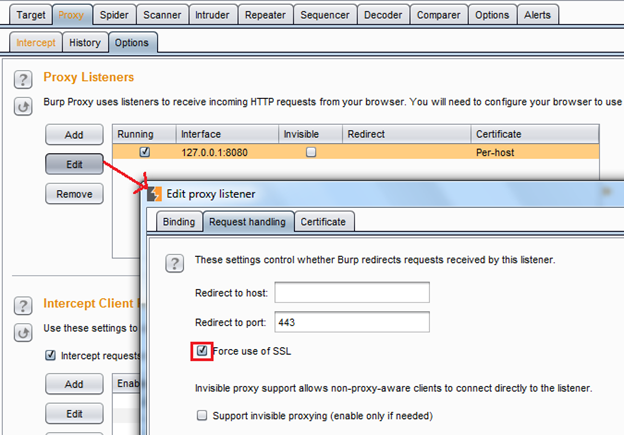Open help for Intercept Client section
The image size is (624, 435).
click(23, 304)
